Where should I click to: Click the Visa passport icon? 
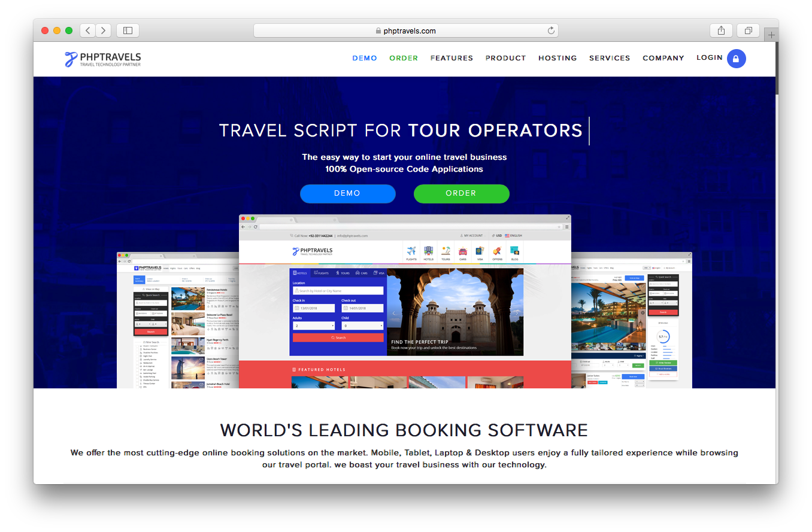click(480, 251)
